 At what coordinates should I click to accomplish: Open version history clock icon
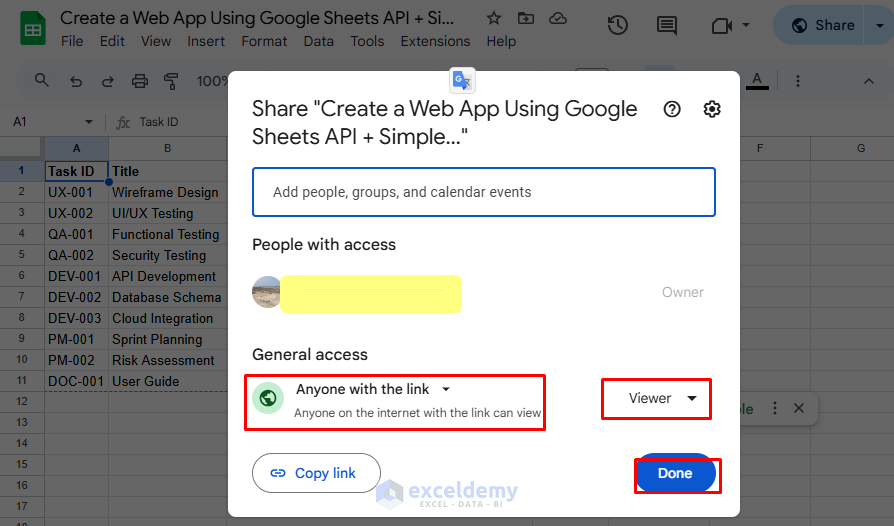[617, 25]
